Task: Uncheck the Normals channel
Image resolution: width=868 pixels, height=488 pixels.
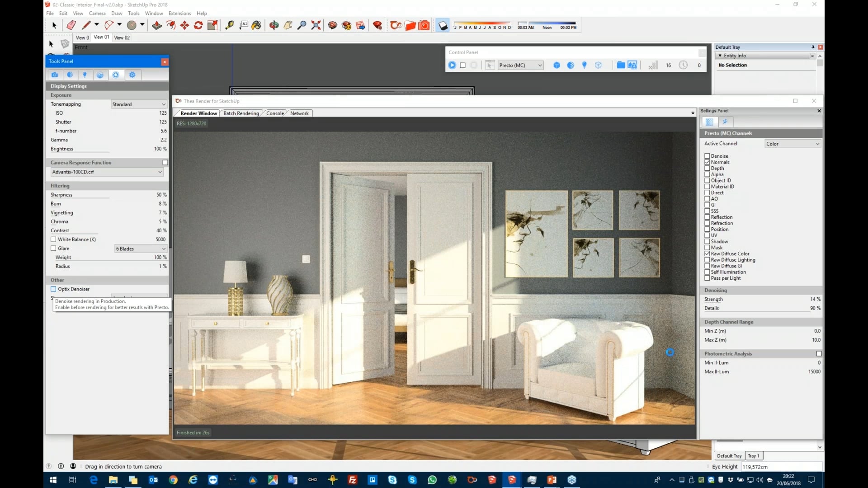Action: coord(708,162)
